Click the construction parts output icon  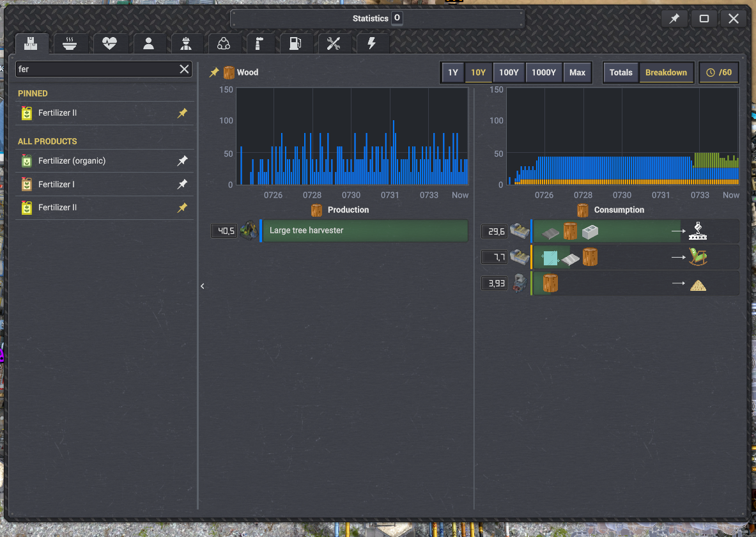pos(698,231)
